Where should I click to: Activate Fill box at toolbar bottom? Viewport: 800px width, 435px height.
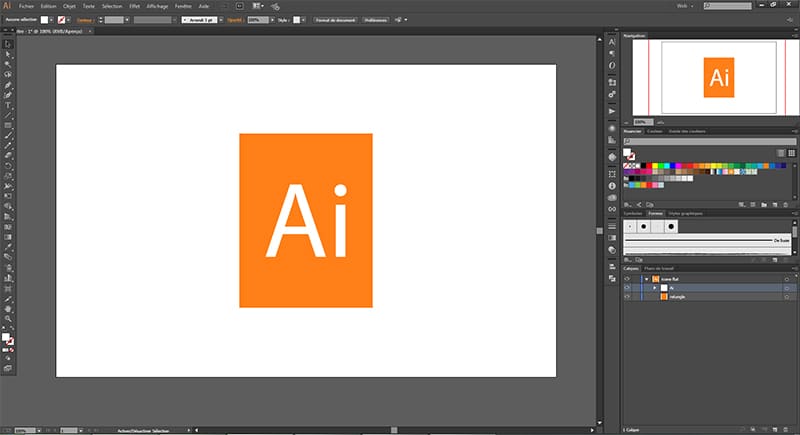pos(6,338)
